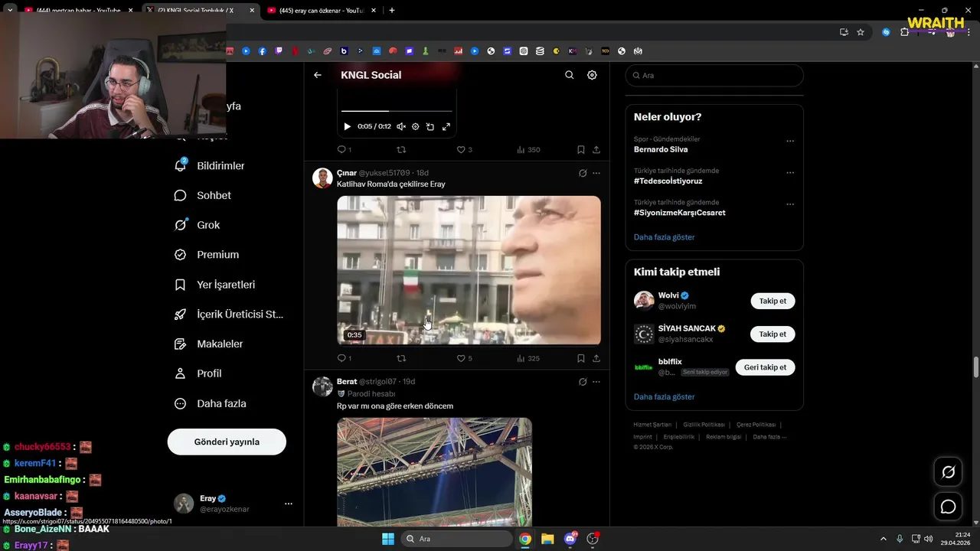Viewport: 980px width, 551px height.
Task: Open Berat's profile avatar
Action: click(x=322, y=386)
